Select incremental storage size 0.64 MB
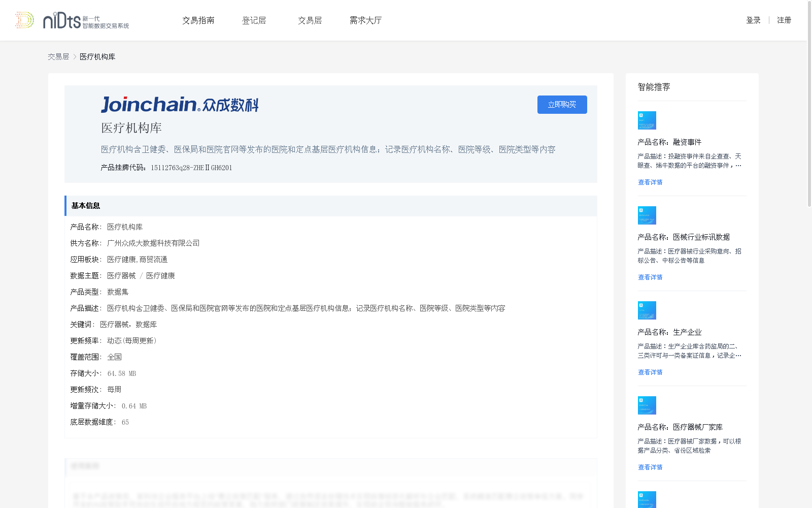The width and height of the screenshot is (812, 508). click(x=134, y=406)
